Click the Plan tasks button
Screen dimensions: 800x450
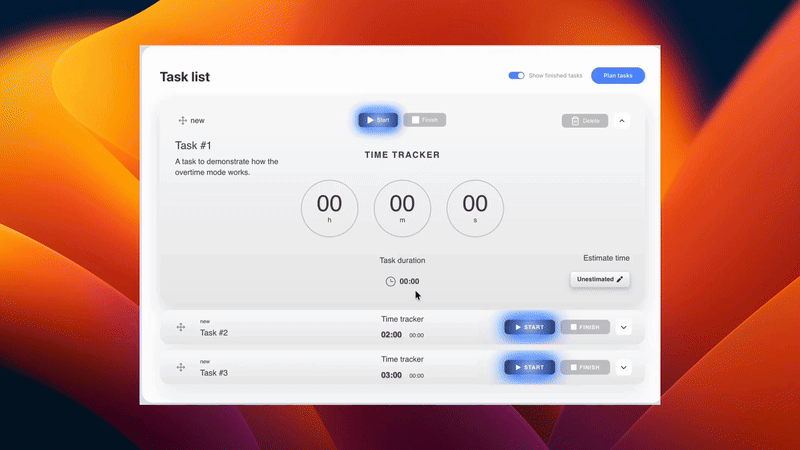tap(617, 75)
